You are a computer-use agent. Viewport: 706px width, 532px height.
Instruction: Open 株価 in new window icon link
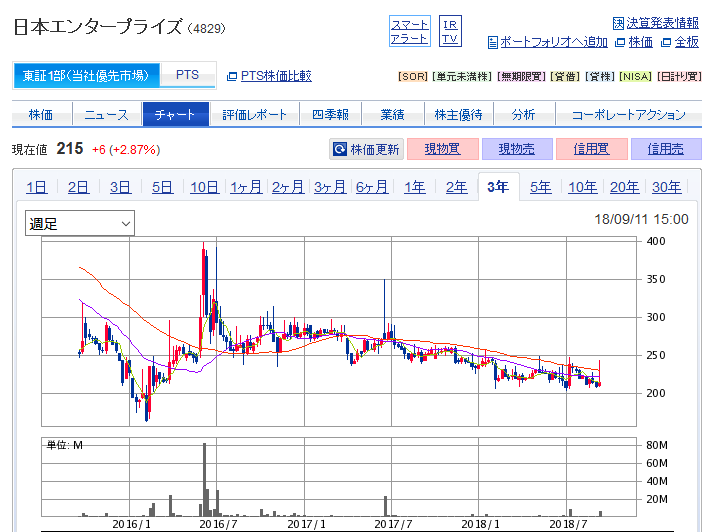634,42
